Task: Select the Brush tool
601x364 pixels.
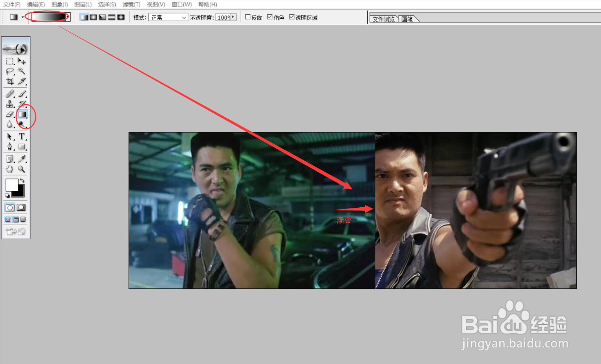Action: [22, 94]
